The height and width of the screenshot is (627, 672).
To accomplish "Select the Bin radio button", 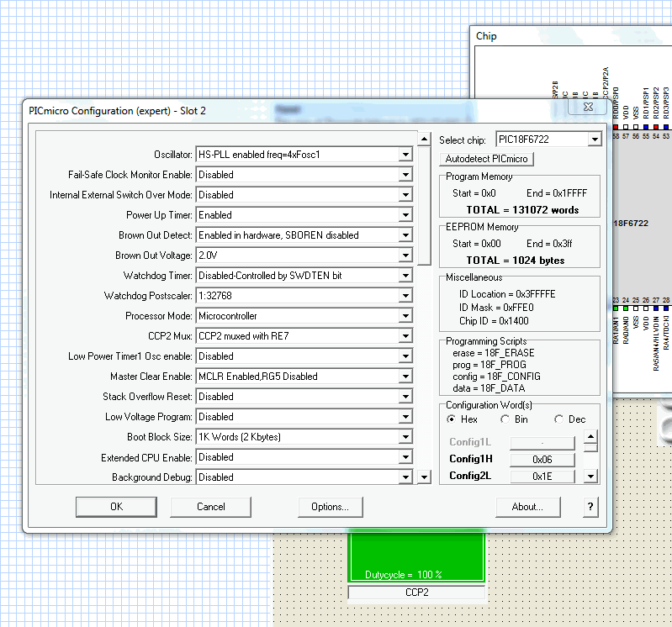I will tap(505, 419).
